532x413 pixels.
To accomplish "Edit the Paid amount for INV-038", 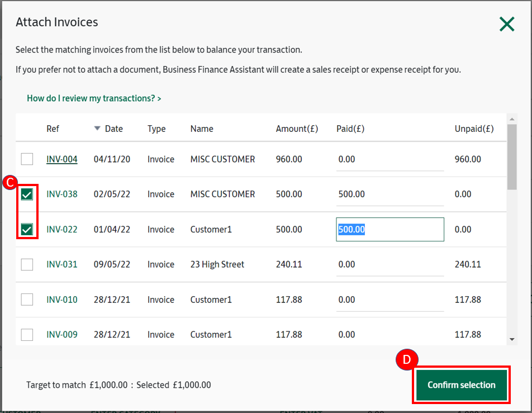I will (x=390, y=194).
